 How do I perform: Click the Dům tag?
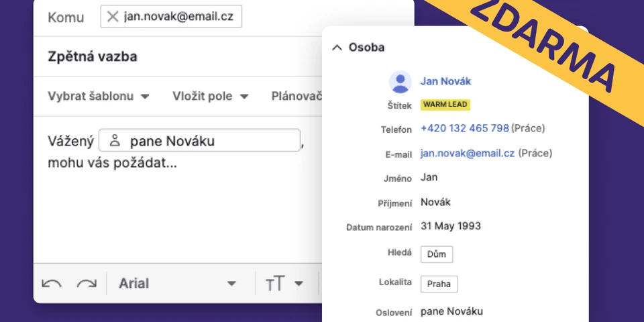coord(436,254)
